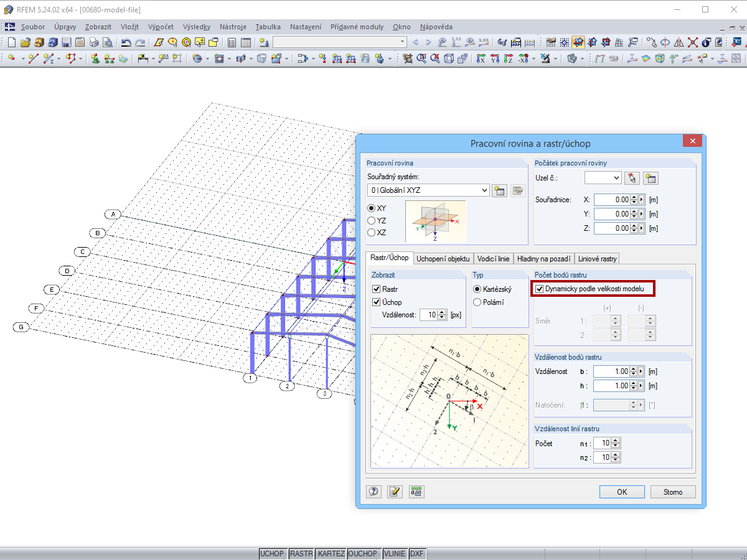Open the Přídavné moduly menu
Viewport: 747px width, 560px height.
(357, 27)
